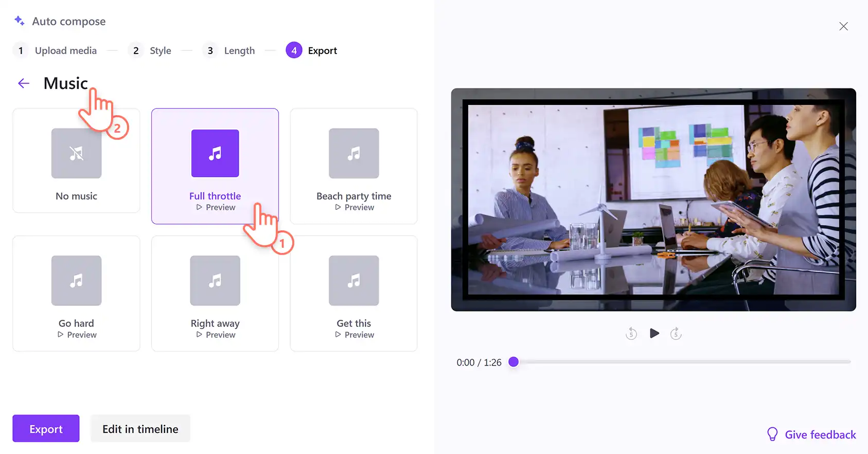Skip back five seconds in preview
The height and width of the screenshot is (454, 868).
(631, 334)
